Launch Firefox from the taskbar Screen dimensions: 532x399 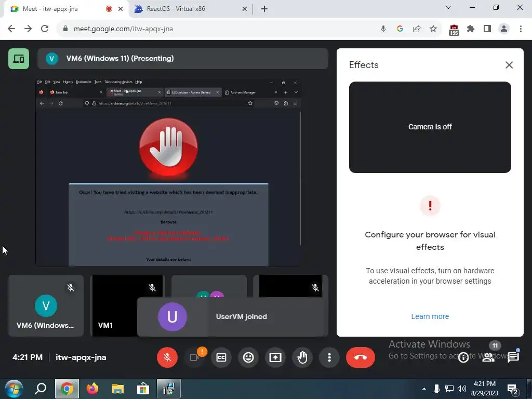(92, 389)
